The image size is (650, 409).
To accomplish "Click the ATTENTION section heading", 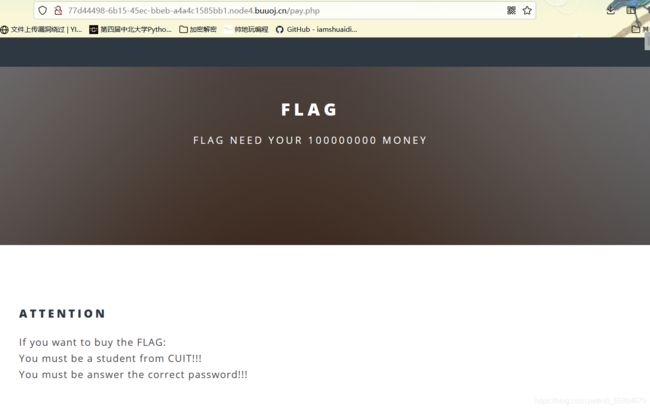I will pyautogui.click(x=62, y=314).
